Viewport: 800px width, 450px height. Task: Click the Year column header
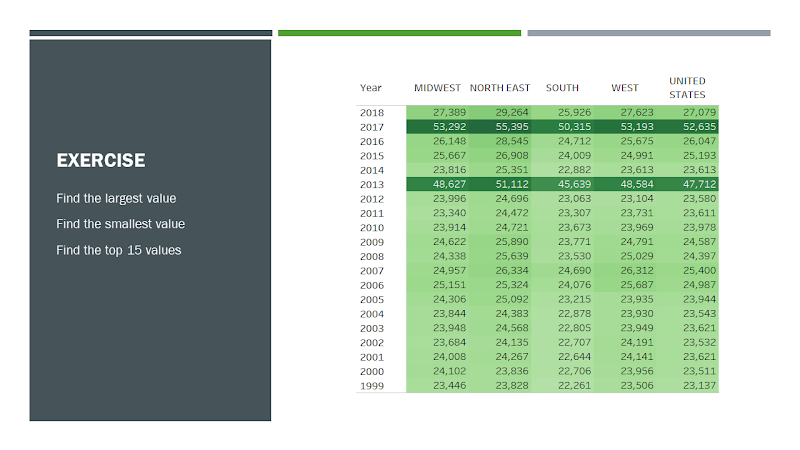point(370,88)
